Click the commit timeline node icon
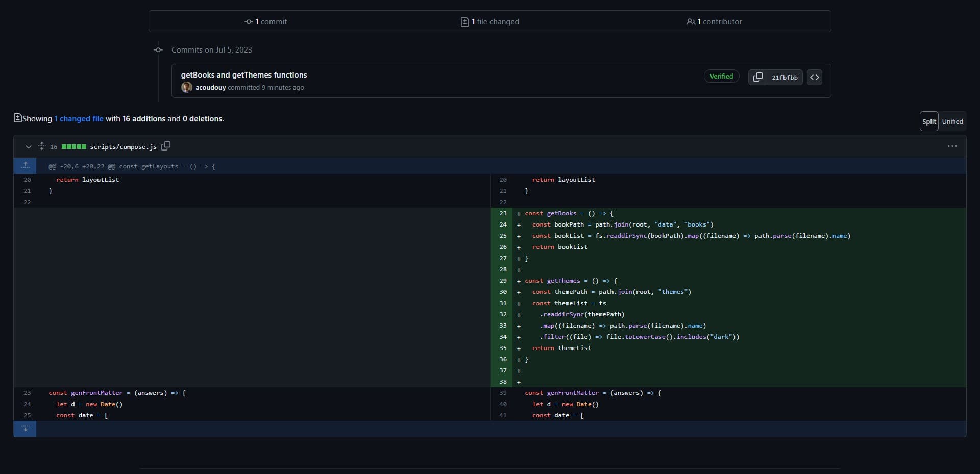 click(158, 50)
